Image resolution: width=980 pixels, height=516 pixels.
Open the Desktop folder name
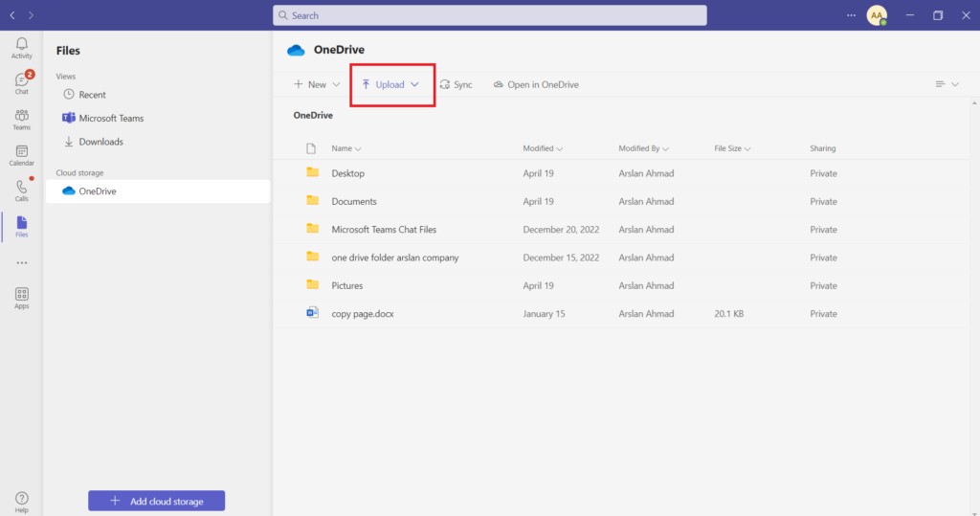[x=347, y=173]
